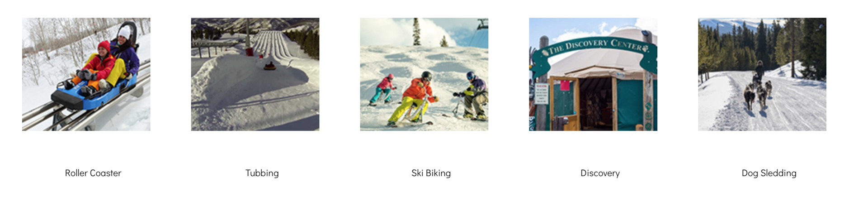Click the skier in the pink jacket
Viewport: 868px width, 197px height.
[383, 90]
